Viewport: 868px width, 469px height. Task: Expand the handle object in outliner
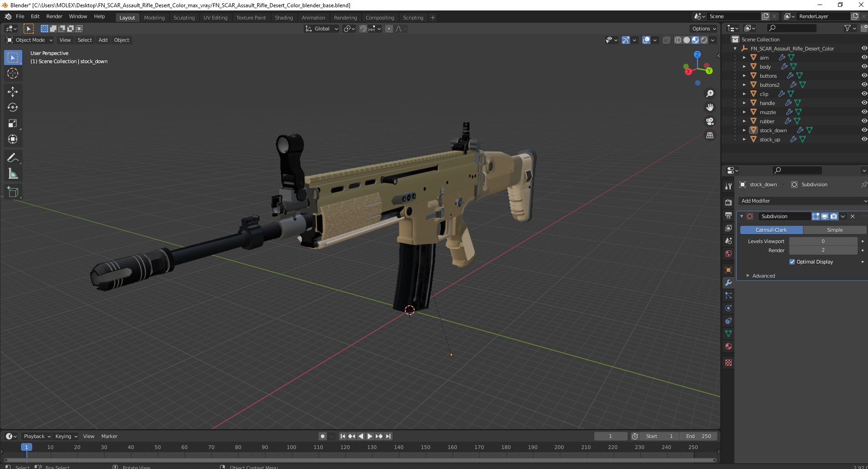click(x=744, y=103)
